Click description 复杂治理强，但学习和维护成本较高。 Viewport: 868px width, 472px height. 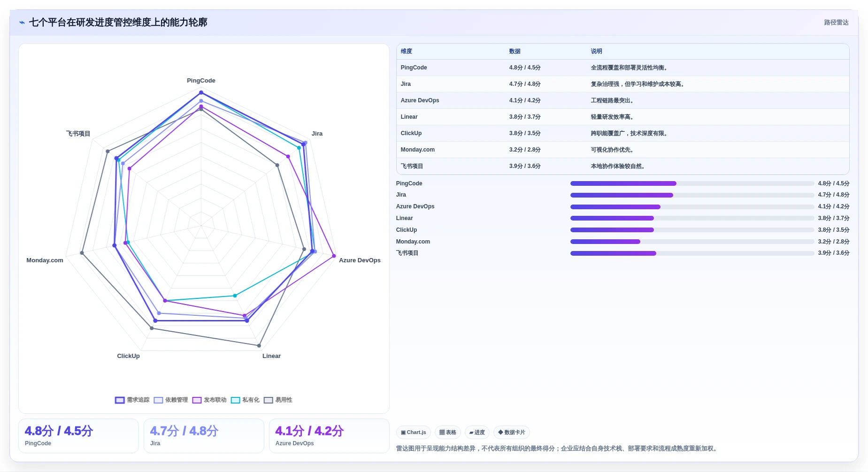pos(638,84)
